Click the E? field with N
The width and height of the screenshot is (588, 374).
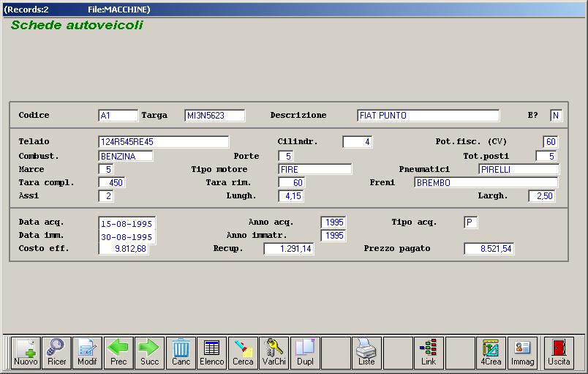click(x=556, y=116)
